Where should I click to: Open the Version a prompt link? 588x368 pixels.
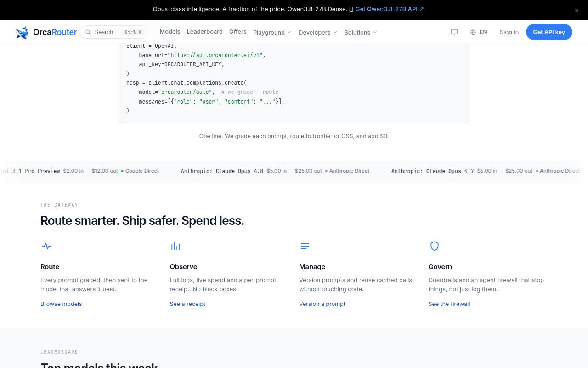click(322, 304)
